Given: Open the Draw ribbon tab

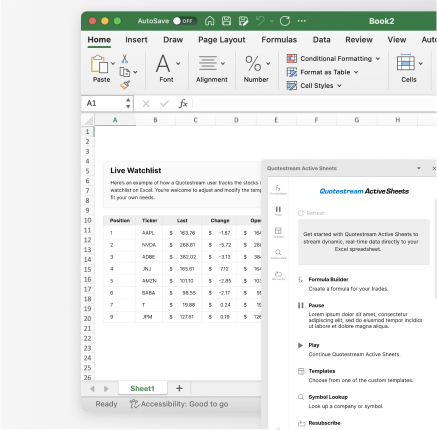Looking at the screenshot, I should [x=173, y=40].
